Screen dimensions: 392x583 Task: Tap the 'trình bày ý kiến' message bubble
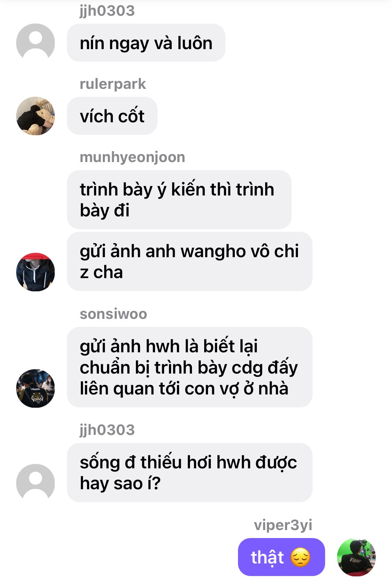pyautogui.click(x=179, y=200)
